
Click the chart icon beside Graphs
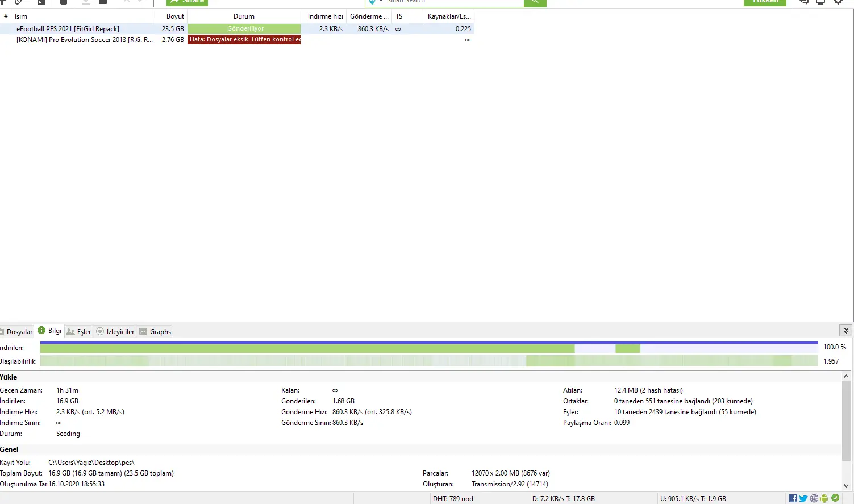(143, 331)
